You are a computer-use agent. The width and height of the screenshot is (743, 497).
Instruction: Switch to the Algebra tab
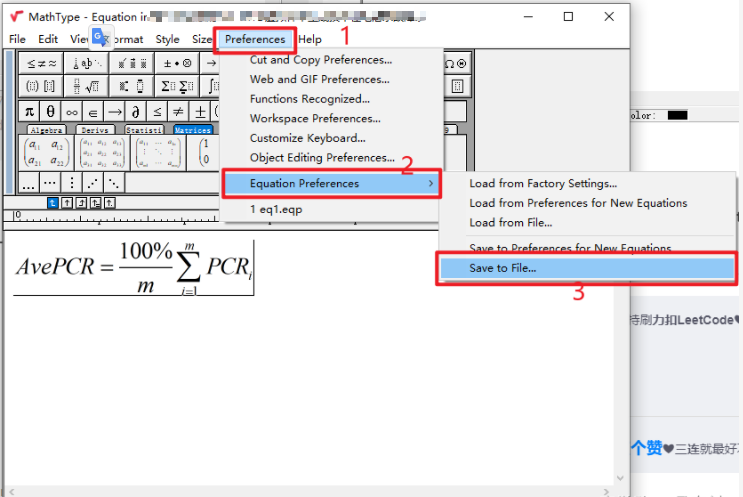(46, 130)
